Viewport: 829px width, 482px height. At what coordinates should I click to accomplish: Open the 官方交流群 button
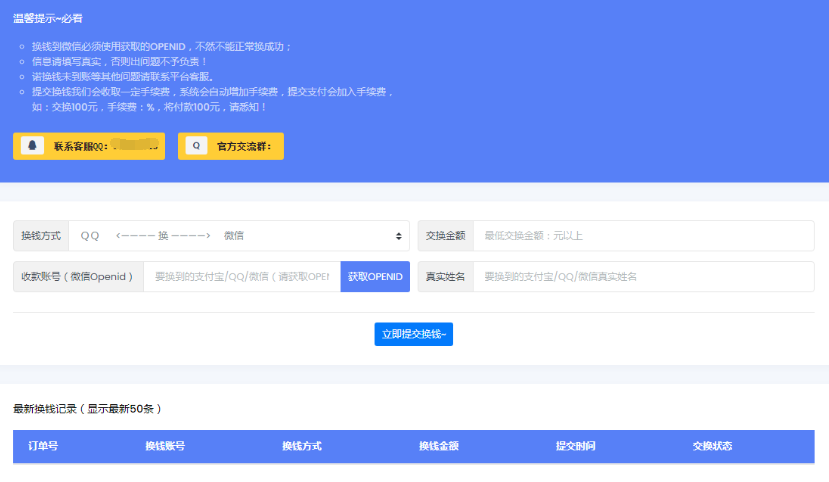[x=231, y=146]
